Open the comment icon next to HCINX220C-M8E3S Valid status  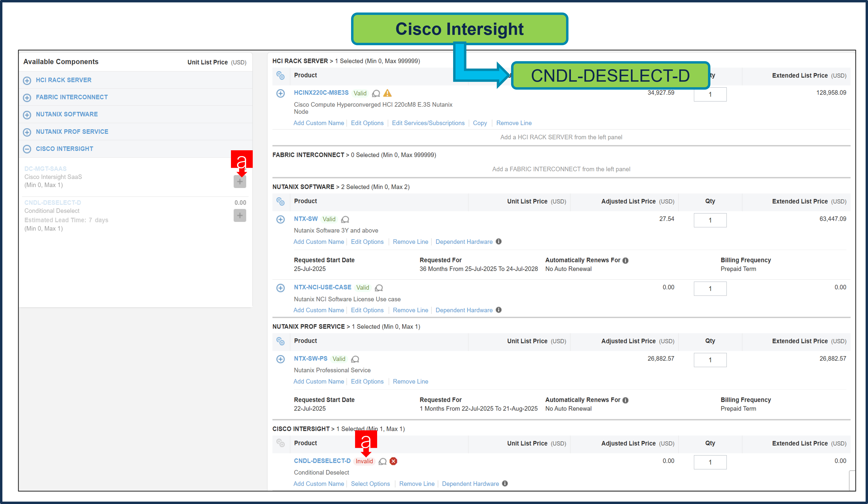point(376,93)
